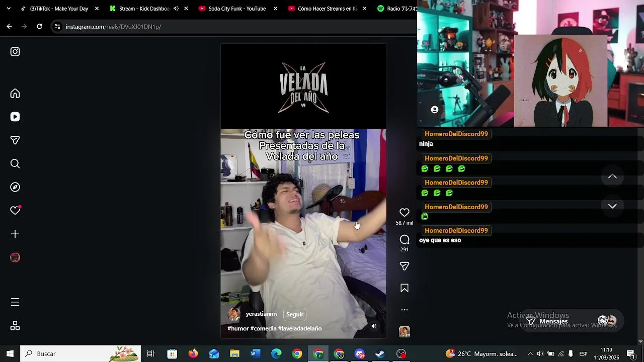
Task: Follow yerastiannn with Seguir button
Action: (x=295, y=315)
